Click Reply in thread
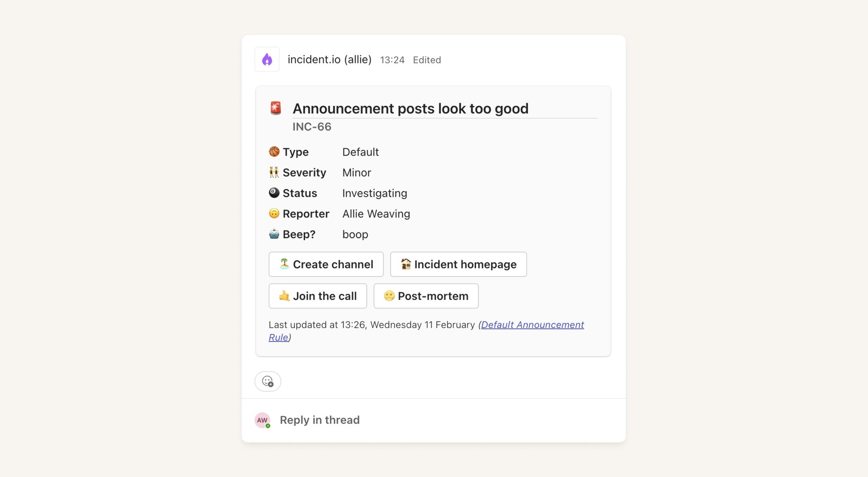The image size is (868, 477). click(319, 420)
